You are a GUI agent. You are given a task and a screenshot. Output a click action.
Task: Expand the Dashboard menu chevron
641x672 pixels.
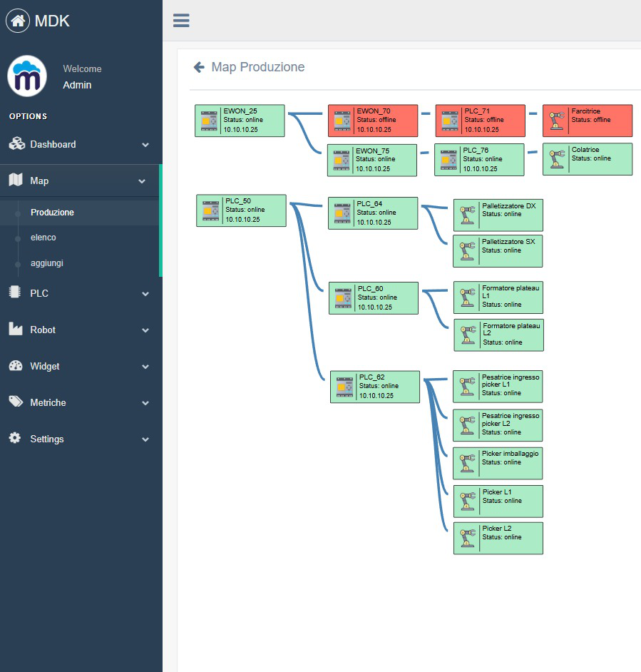pyautogui.click(x=145, y=145)
